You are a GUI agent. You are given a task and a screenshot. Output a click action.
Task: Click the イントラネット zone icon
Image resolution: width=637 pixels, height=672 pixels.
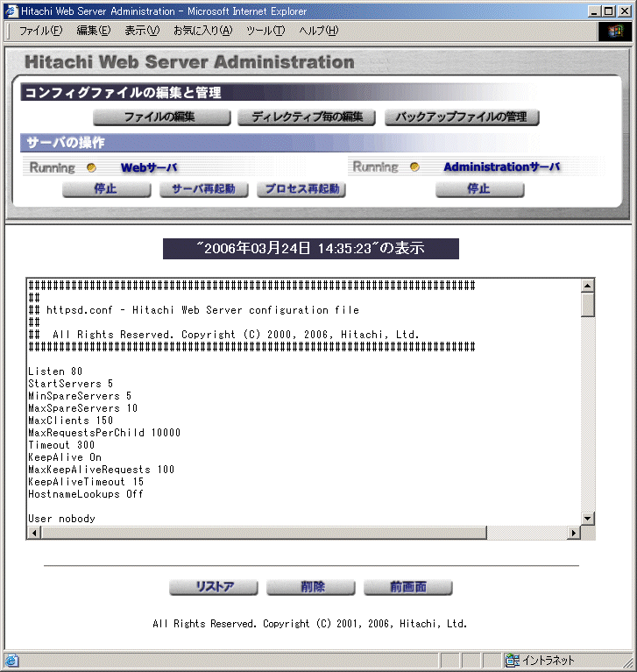pyautogui.click(x=513, y=661)
